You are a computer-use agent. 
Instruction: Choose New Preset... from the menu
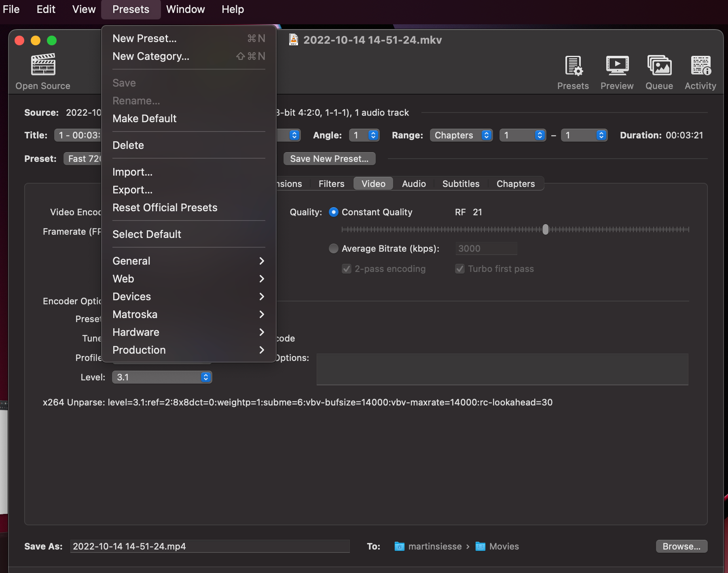pyautogui.click(x=189, y=38)
